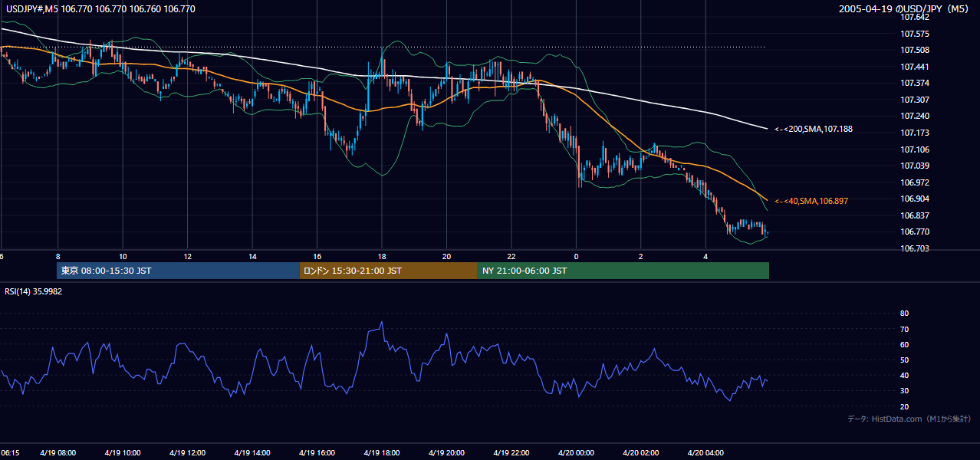980x460 pixels.
Task: Click hour label 14 under price chart
Action: 252,256
